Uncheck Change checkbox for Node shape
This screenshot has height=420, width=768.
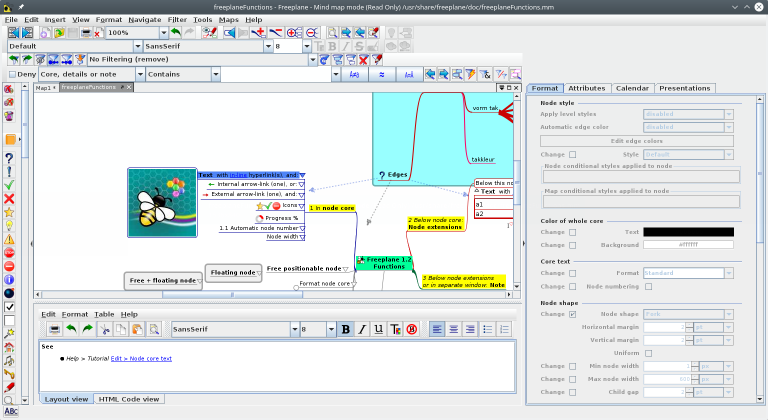pyautogui.click(x=573, y=314)
